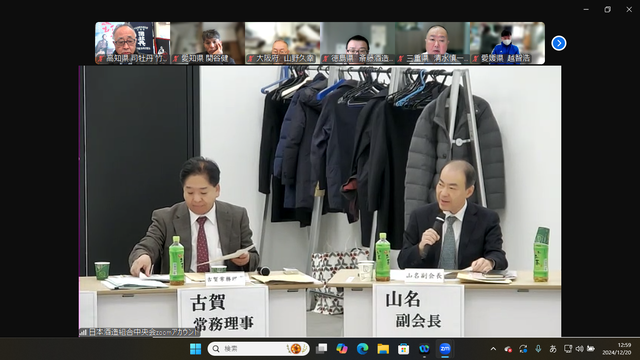
Task: Click muted mic icon on 大阪府 thumbnail
Action: [251, 59]
